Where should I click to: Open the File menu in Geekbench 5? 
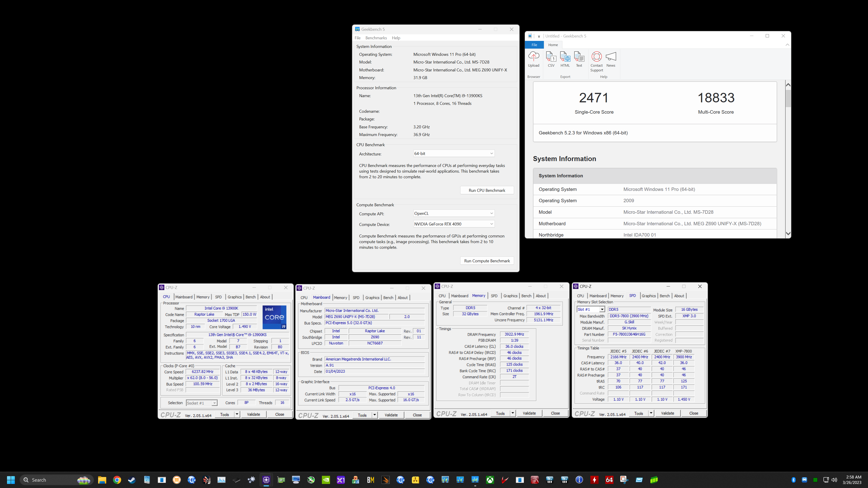[358, 38]
